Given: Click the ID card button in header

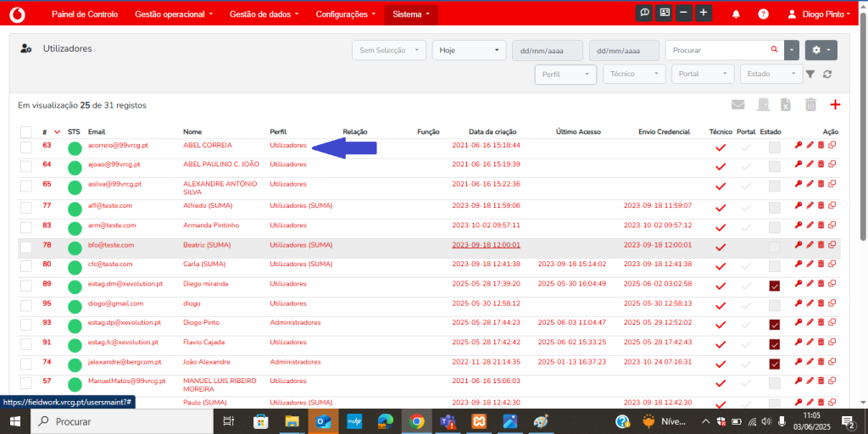Looking at the screenshot, I should (x=664, y=14).
